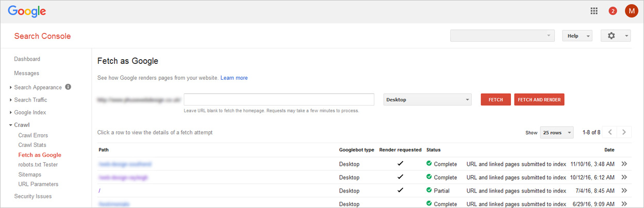644x208 pixels.
Task: Open details arrows for 10/12/16 row
Action: 624,178
